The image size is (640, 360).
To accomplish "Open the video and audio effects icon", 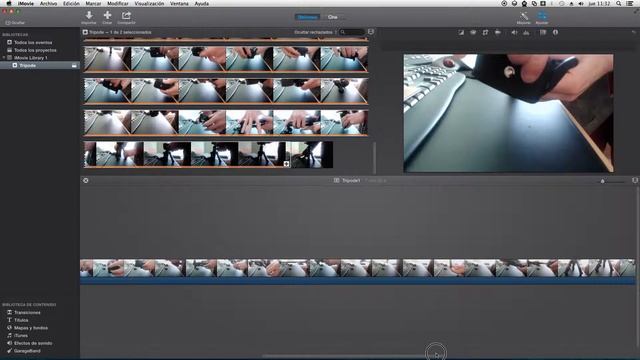I will tap(543, 32).
